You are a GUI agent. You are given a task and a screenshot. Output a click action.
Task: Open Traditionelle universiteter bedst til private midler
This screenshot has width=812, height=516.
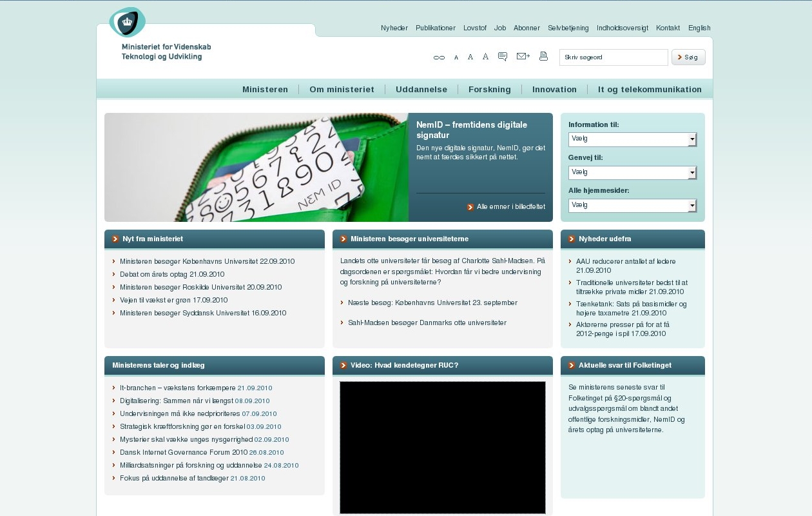(632, 287)
